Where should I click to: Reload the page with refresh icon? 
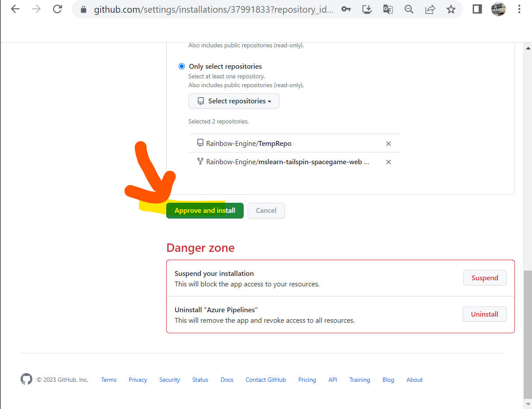point(57,9)
